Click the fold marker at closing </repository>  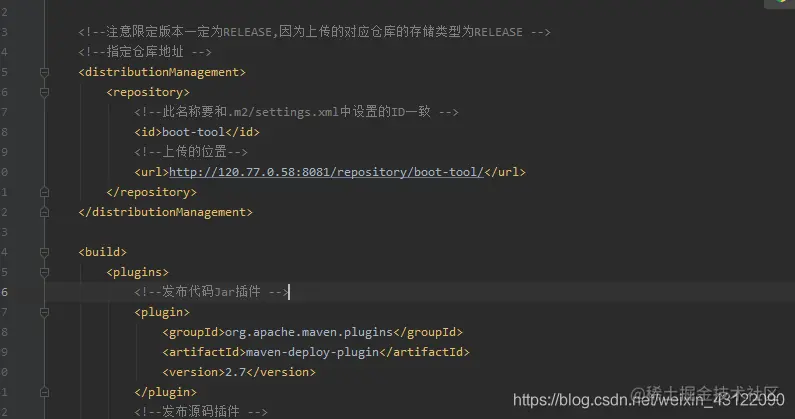click(x=45, y=192)
